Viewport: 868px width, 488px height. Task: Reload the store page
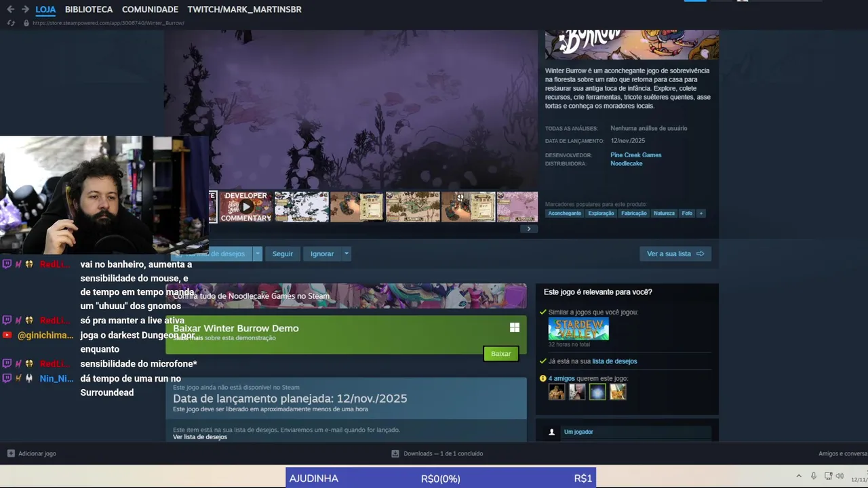coord(11,23)
